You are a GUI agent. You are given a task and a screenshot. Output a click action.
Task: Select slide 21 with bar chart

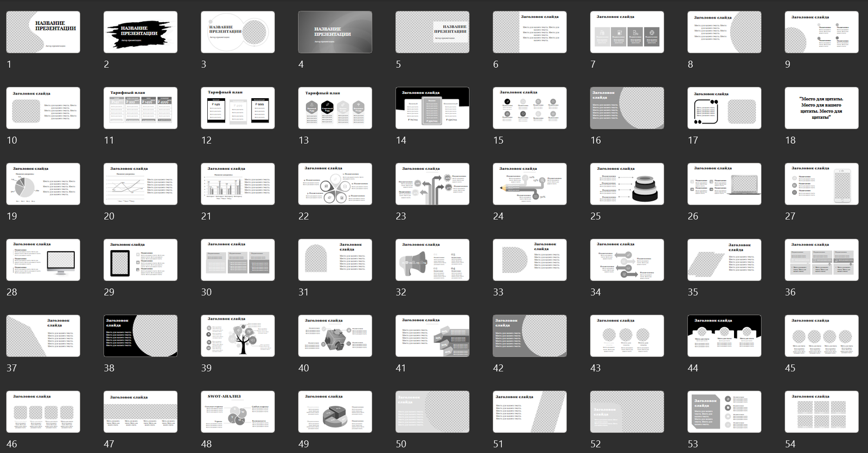click(x=238, y=184)
